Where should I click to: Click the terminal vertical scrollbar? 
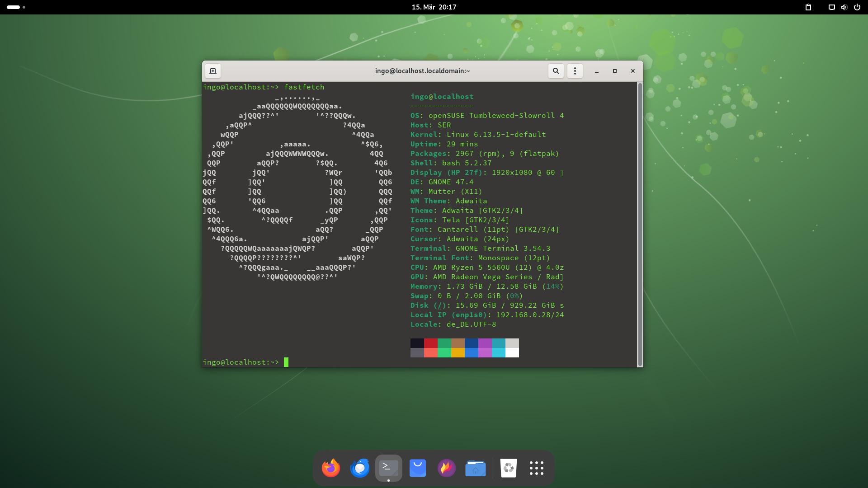[640, 224]
